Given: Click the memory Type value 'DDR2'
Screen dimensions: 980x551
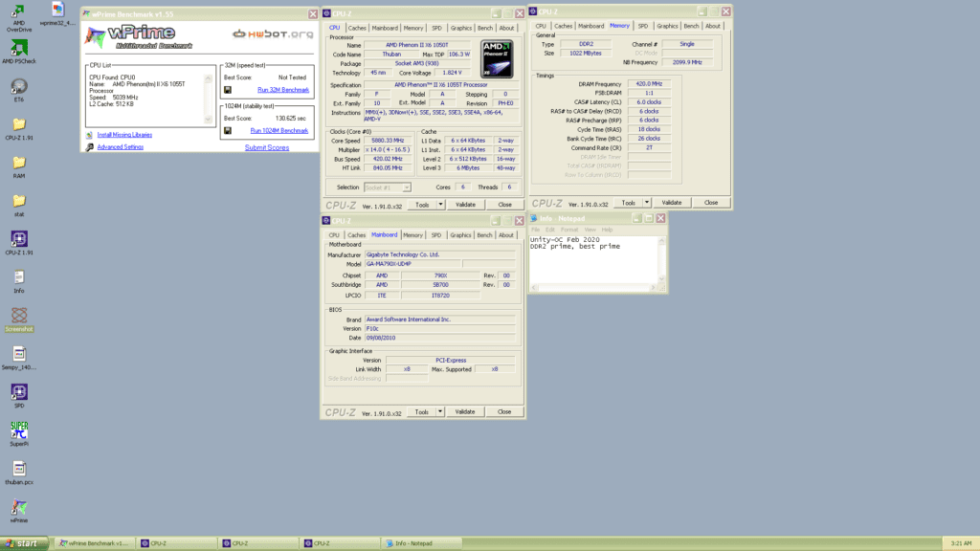Looking at the screenshot, I should click(x=587, y=44).
